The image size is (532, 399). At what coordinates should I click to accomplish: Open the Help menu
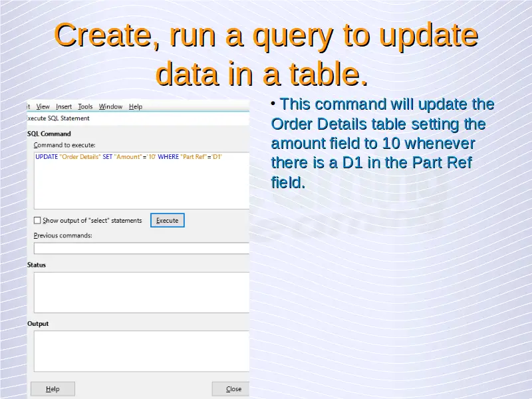click(136, 106)
